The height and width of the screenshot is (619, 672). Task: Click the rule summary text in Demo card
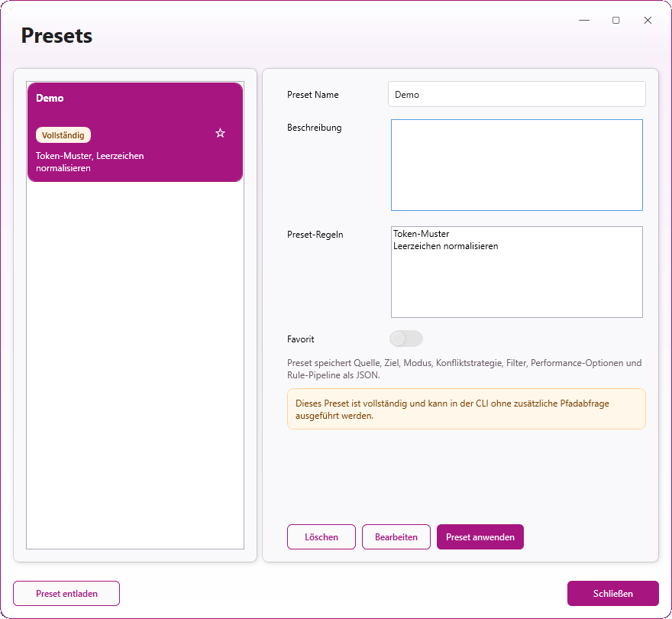tap(89, 161)
